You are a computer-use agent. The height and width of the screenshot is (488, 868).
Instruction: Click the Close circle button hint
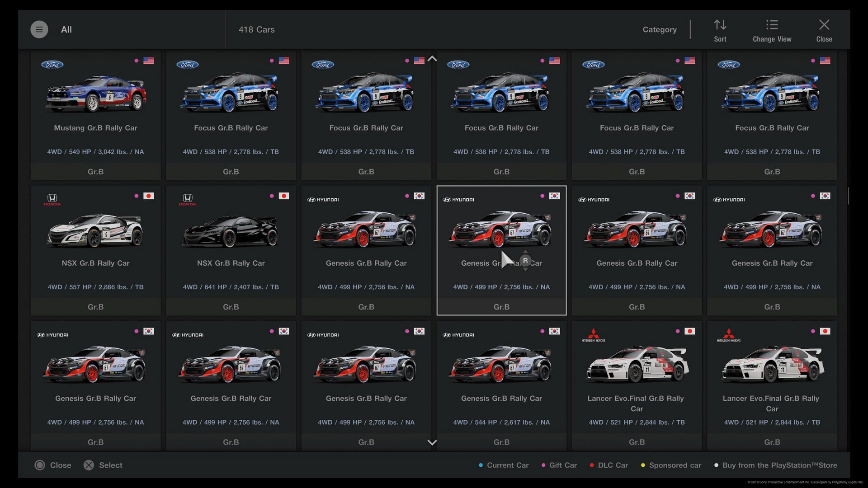tap(53, 465)
